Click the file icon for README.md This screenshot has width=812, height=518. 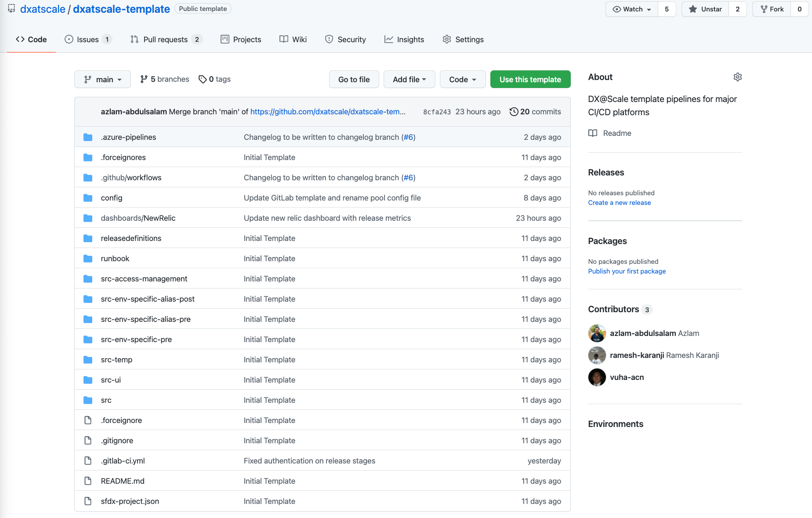tap(88, 481)
